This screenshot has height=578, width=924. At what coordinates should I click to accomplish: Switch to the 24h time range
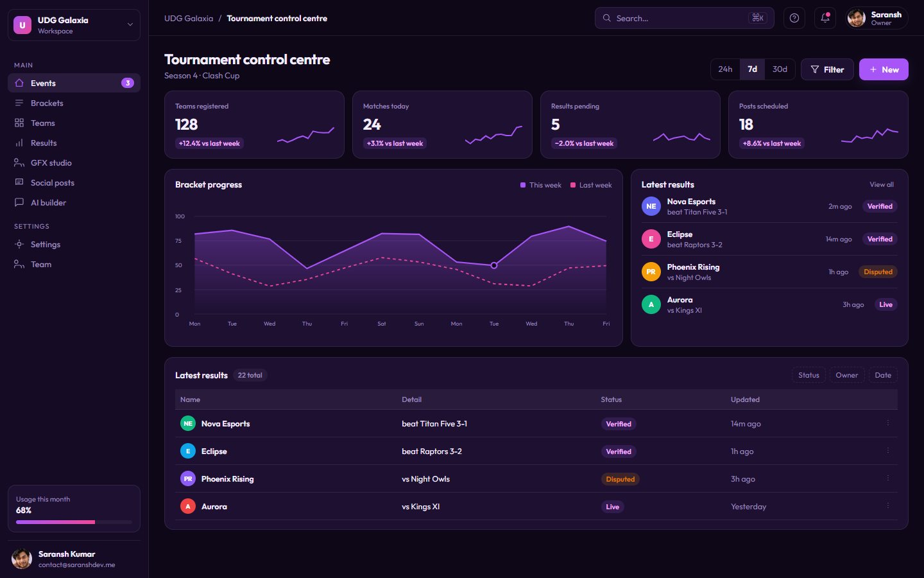pyautogui.click(x=725, y=69)
